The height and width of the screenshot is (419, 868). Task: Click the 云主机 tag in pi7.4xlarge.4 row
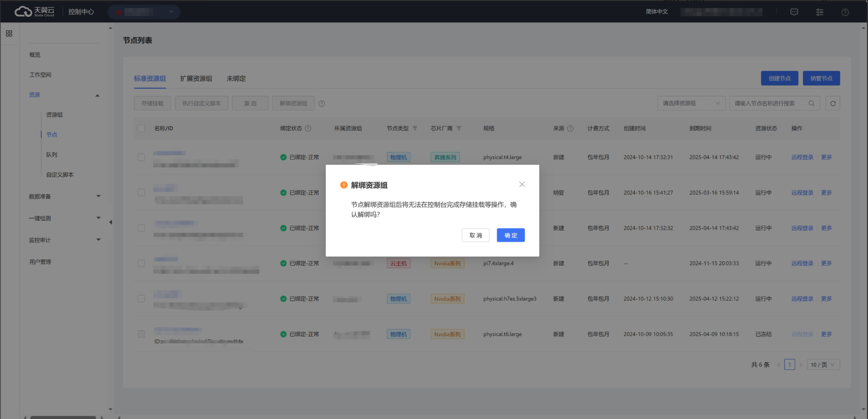pos(398,263)
